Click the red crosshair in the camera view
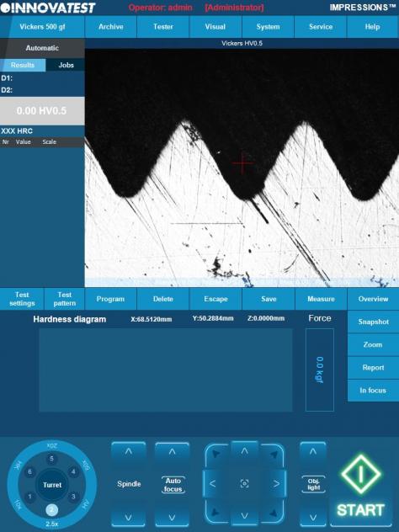The width and height of the screenshot is (399, 532). (x=242, y=163)
